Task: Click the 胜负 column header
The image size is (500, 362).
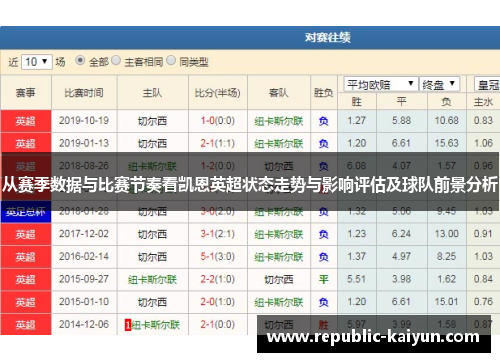Action: [x=323, y=92]
